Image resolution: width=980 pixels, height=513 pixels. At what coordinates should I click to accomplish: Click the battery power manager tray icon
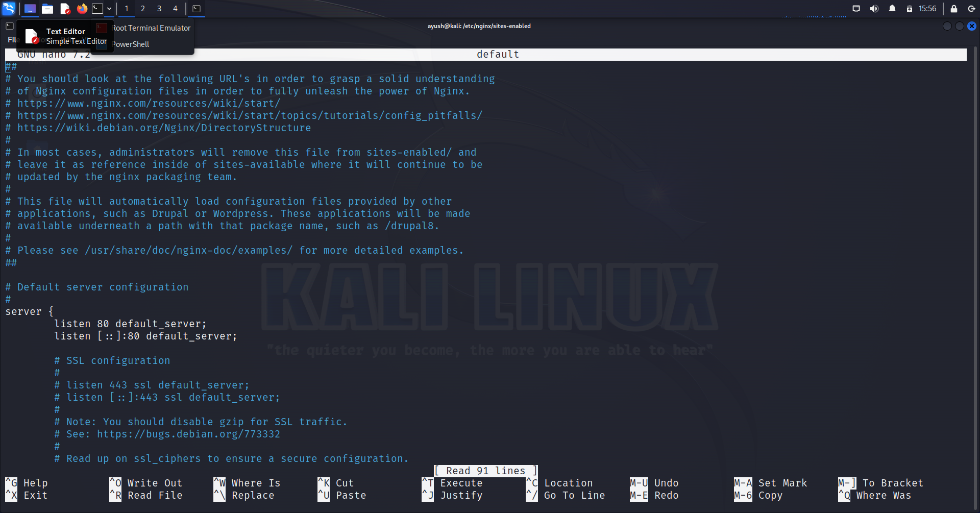pyautogui.click(x=909, y=9)
